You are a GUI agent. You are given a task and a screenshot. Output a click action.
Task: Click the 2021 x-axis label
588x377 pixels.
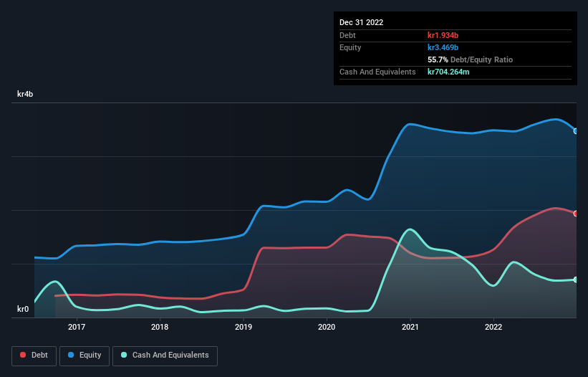coord(410,327)
